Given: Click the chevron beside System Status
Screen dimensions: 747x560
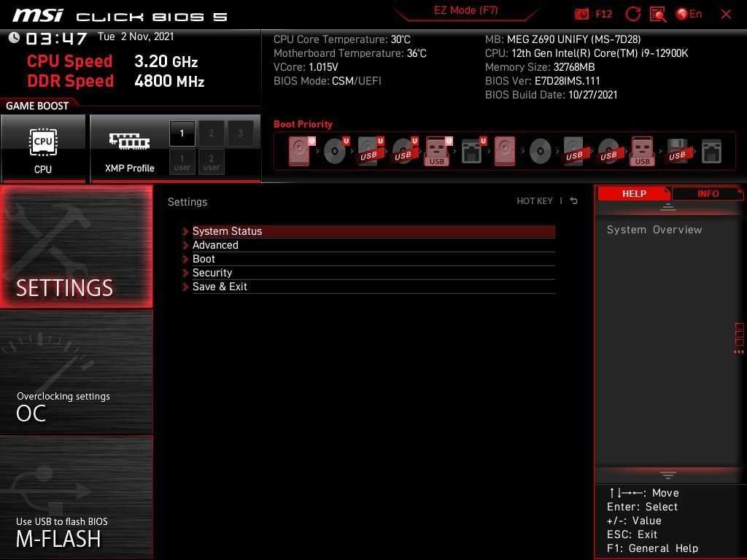Looking at the screenshot, I should click(185, 231).
